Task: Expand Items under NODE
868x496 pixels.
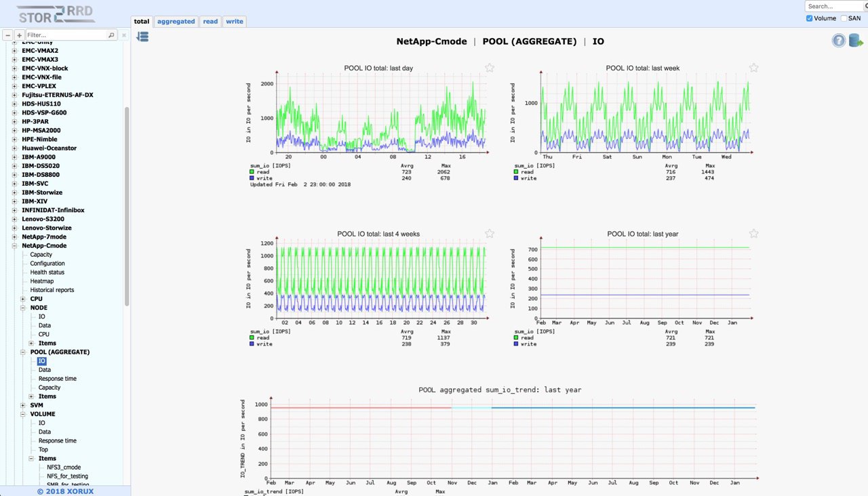Action: (31, 344)
